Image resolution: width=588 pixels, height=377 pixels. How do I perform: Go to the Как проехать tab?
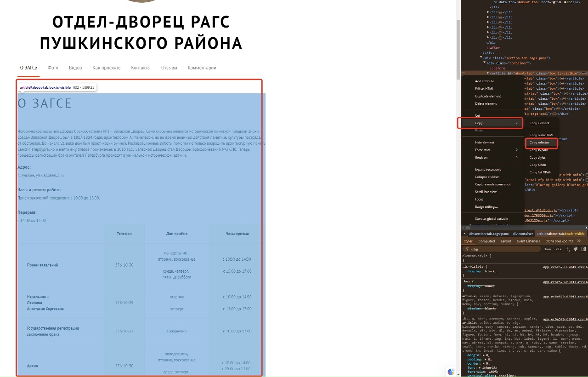[x=106, y=68]
